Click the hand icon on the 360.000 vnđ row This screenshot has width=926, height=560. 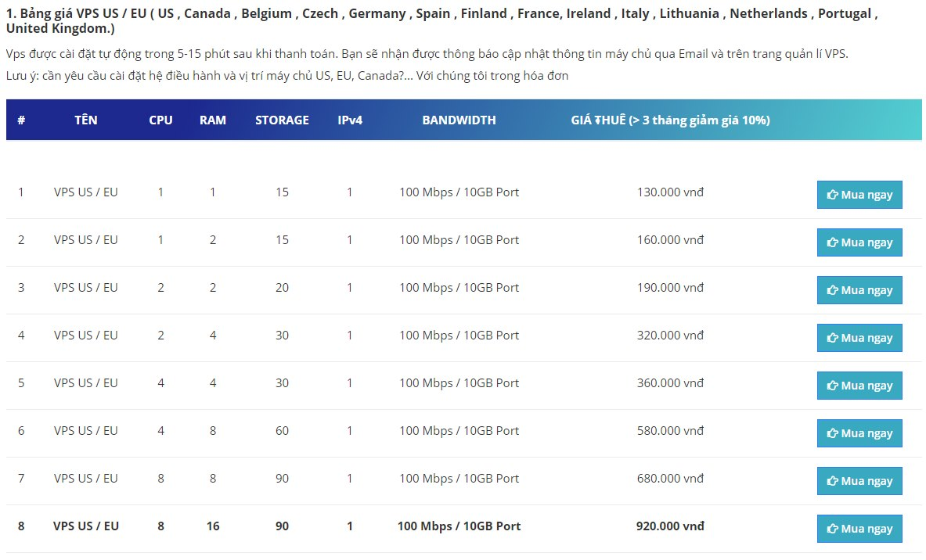(833, 386)
